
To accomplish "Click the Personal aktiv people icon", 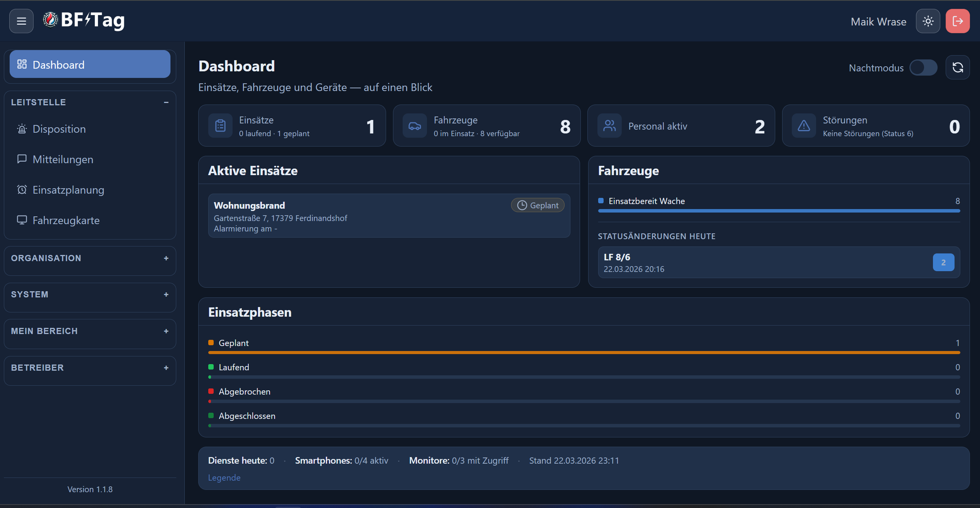I will [609, 126].
